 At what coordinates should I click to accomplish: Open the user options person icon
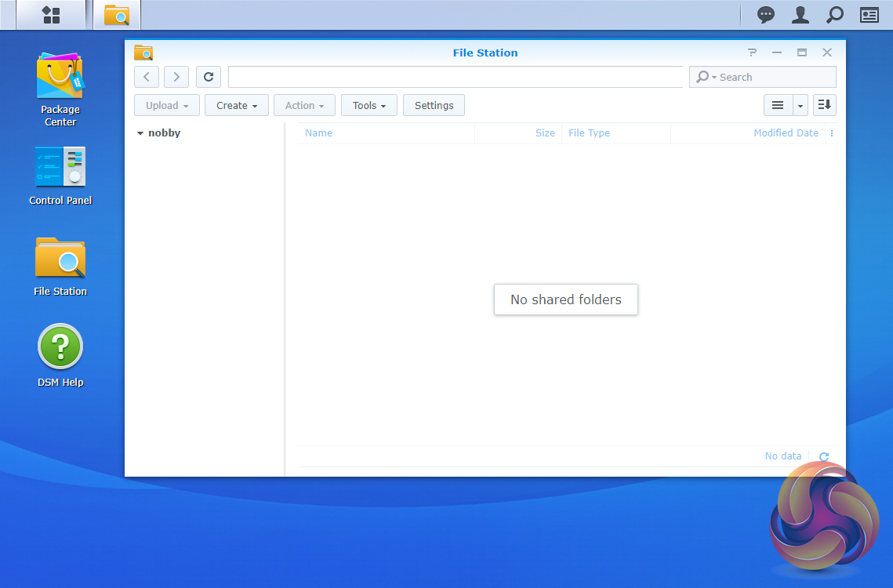pyautogui.click(x=800, y=15)
